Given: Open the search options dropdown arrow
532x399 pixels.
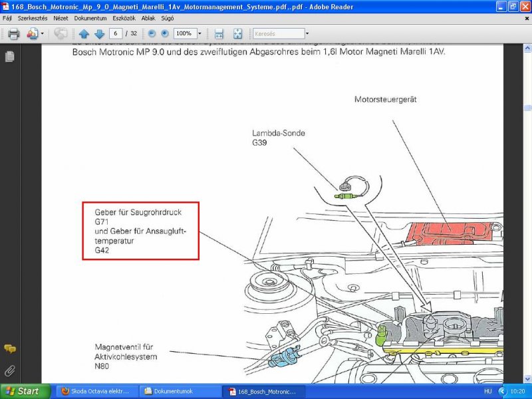Looking at the screenshot, I should tap(307, 34).
